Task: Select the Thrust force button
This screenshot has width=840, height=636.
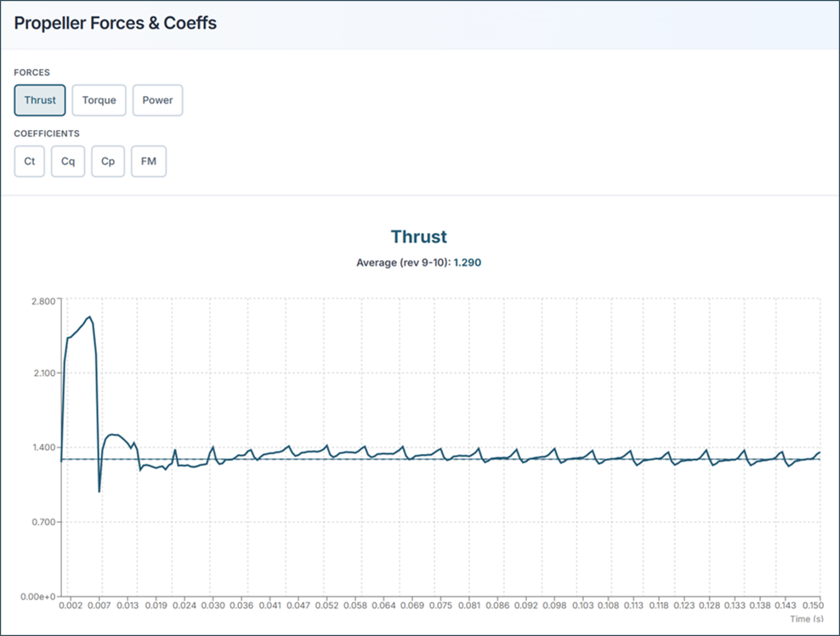Action: (x=40, y=100)
